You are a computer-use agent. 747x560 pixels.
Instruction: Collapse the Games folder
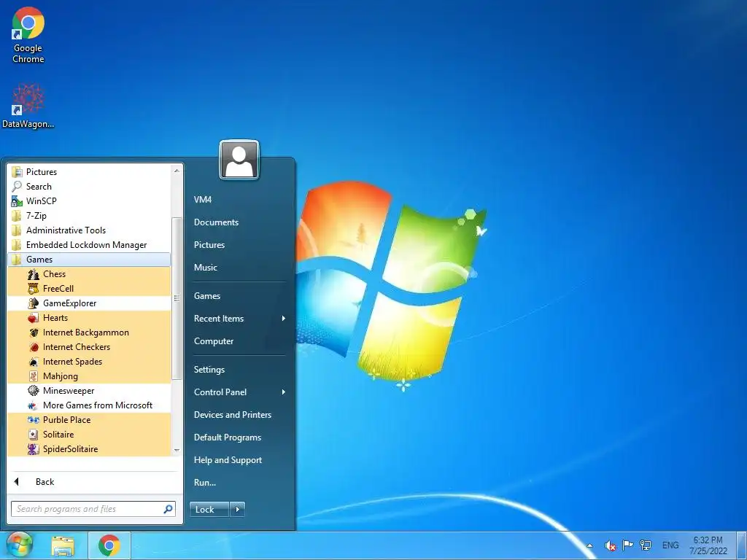tap(88, 260)
